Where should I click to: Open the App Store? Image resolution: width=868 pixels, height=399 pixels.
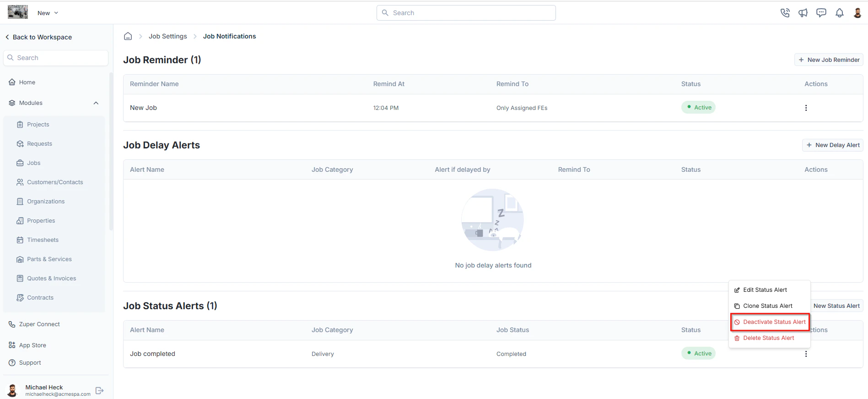coord(27,345)
